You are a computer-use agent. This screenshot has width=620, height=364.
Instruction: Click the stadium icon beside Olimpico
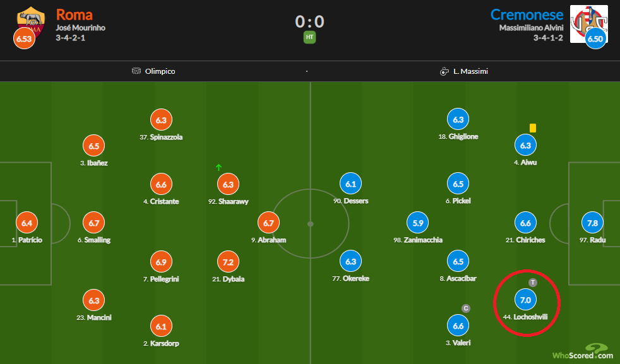click(x=136, y=71)
